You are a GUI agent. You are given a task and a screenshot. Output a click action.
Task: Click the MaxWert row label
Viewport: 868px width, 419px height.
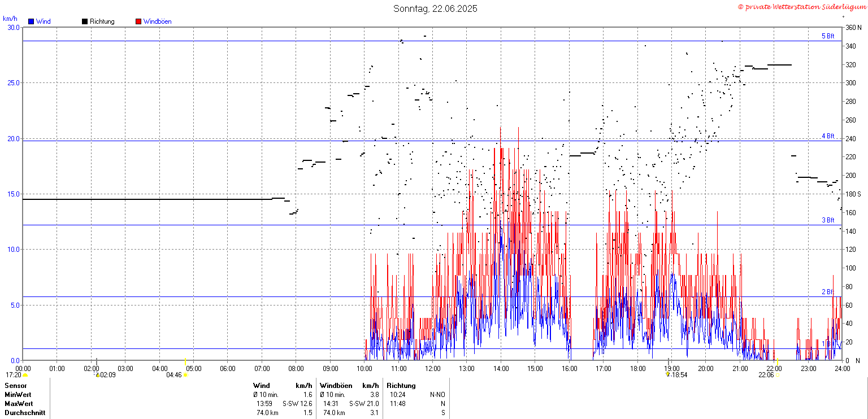pyautogui.click(x=18, y=404)
